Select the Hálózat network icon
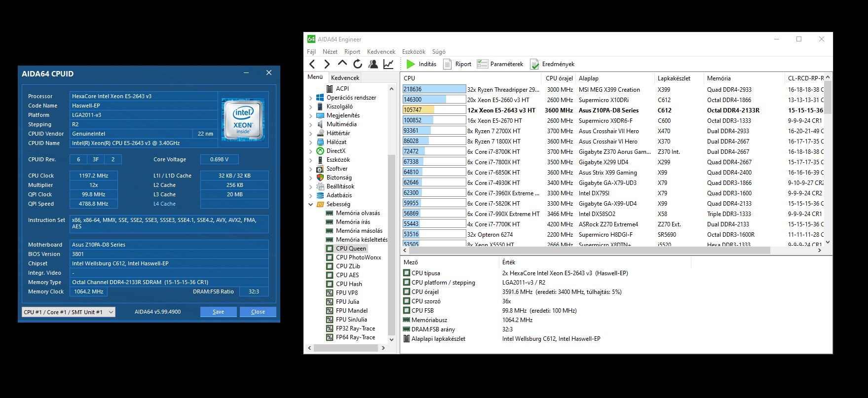The image size is (868, 398). (x=320, y=142)
